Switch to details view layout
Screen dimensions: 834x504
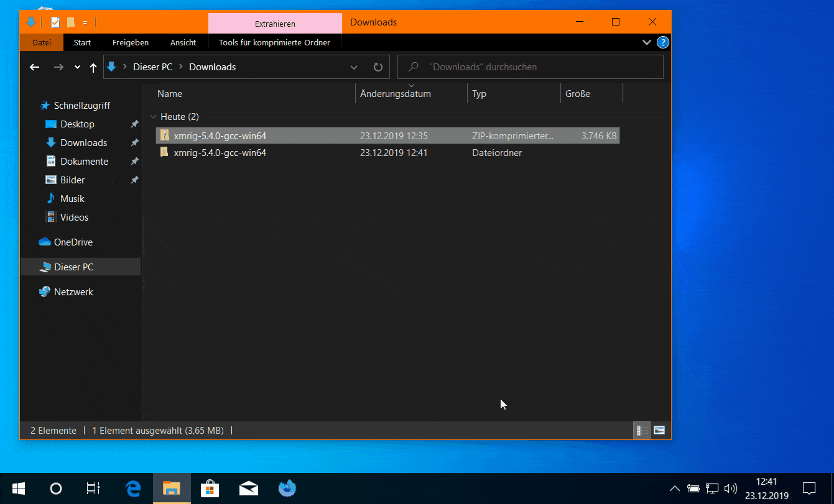(642, 430)
